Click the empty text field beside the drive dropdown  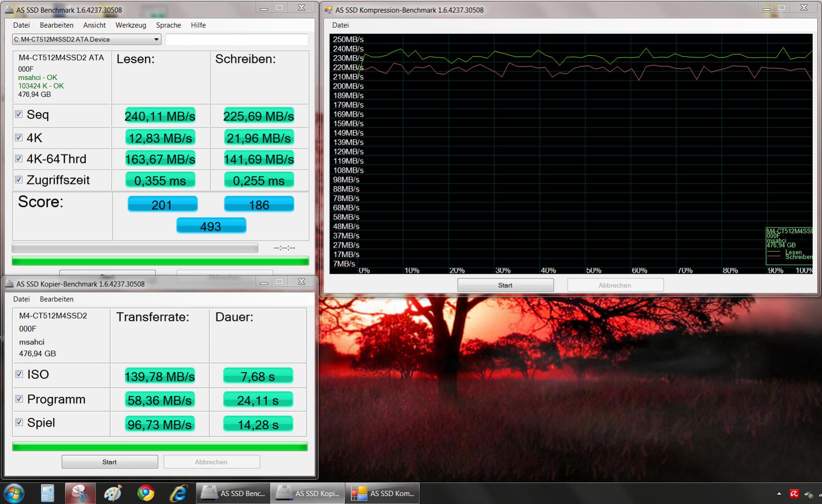237,40
